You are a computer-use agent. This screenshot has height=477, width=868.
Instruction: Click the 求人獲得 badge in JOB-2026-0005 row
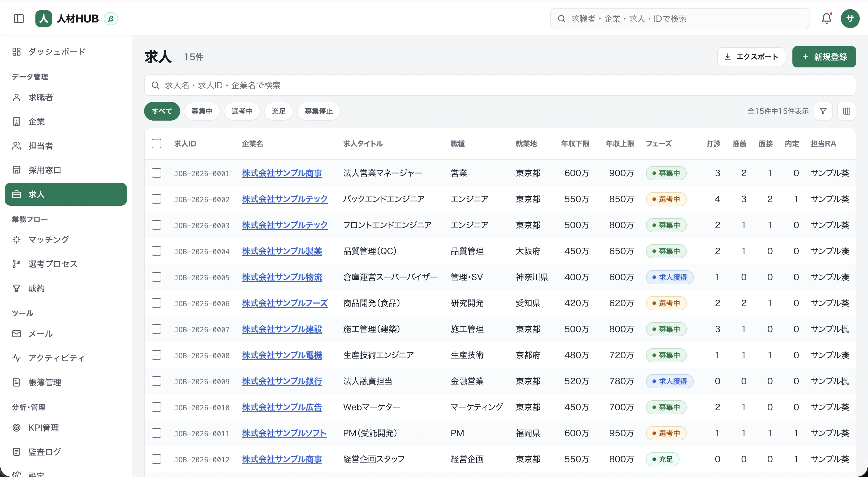coord(670,277)
